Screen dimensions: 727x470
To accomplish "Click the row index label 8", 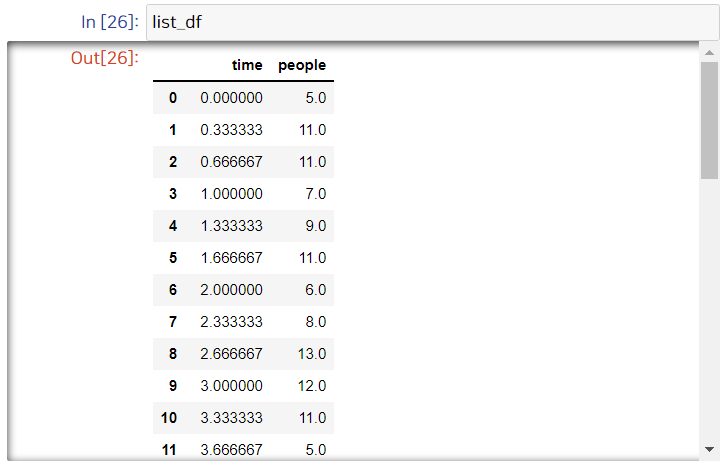I will tap(173, 354).
